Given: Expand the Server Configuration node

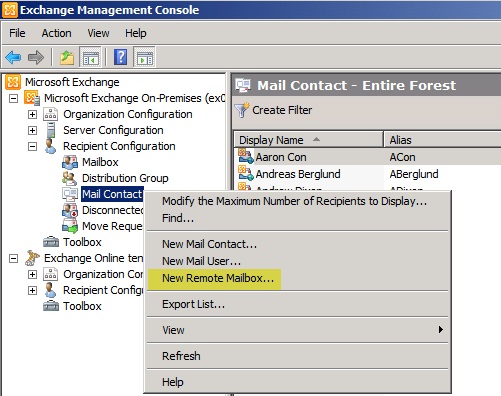Looking at the screenshot, I should pos(32,130).
